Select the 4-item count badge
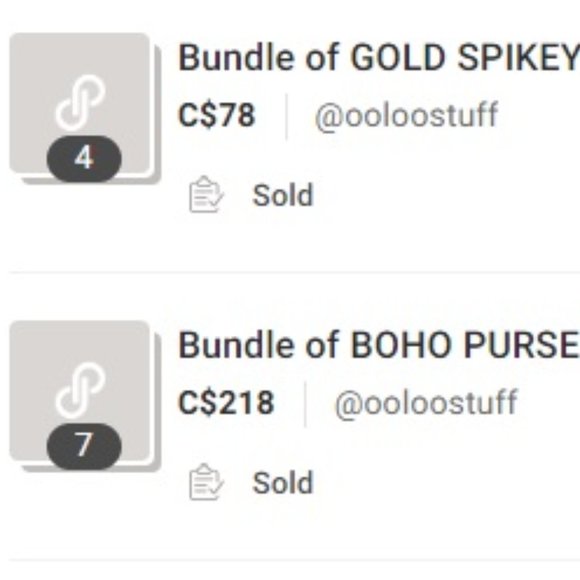This screenshot has height=580, width=580. 84,158
